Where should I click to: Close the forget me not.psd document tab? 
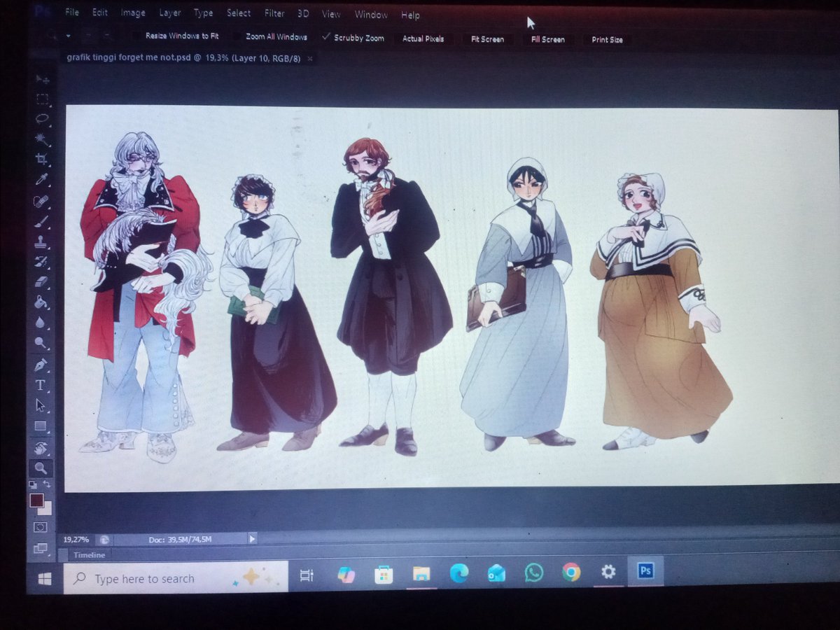coord(310,59)
